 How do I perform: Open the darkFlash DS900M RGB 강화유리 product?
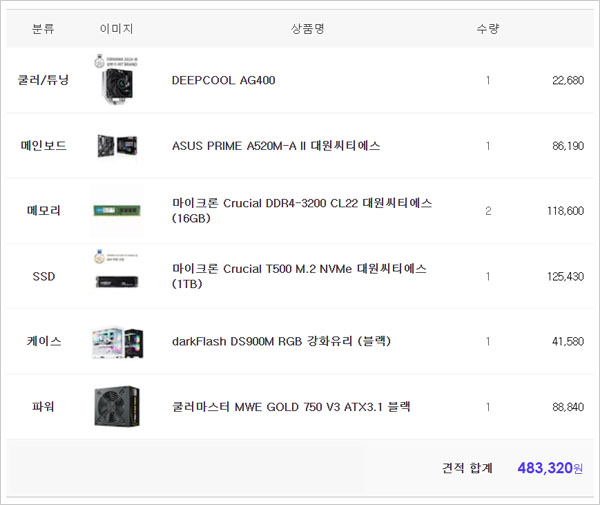(x=281, y=341)
